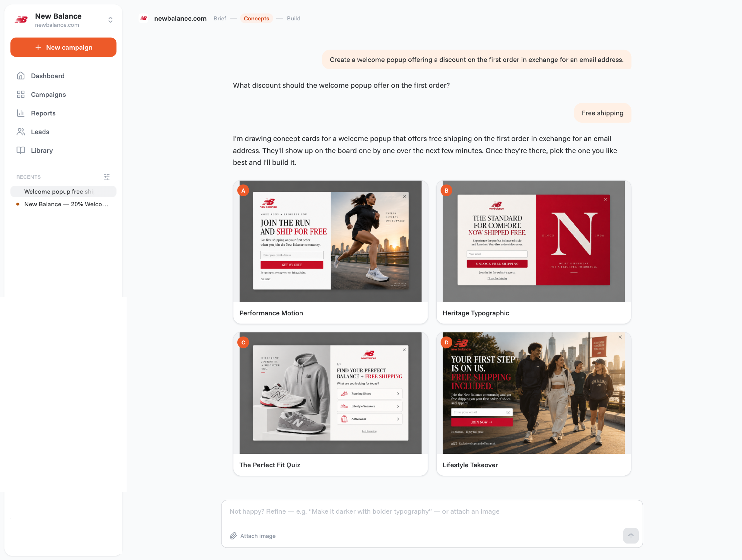This screenshot has width=742, height=560.
Task: Click newbalance.com breadcrumb text
Action: [180, 18]
